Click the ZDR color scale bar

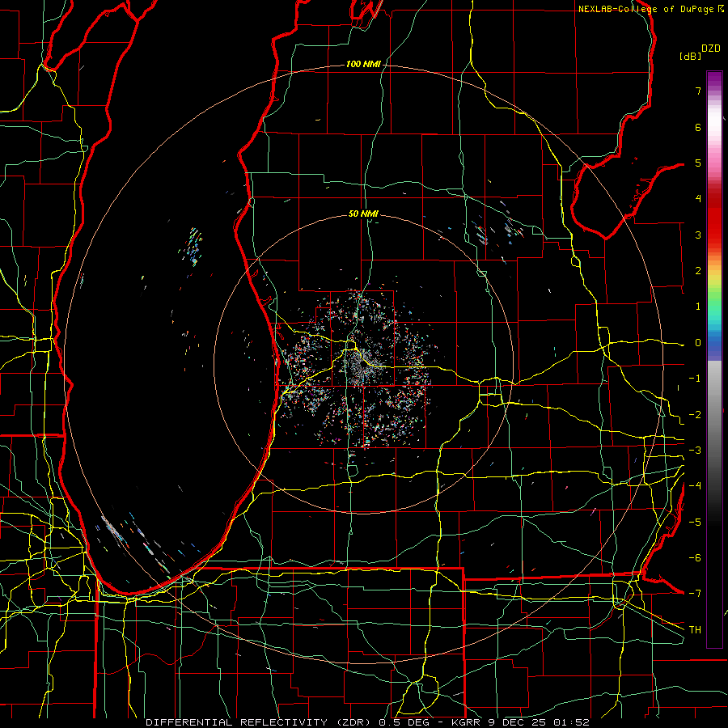tap(714, 359)
